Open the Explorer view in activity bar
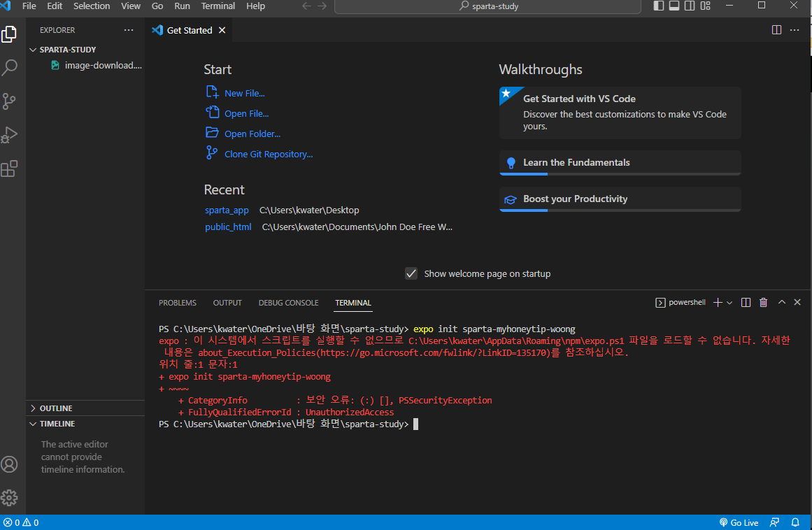The width and height of the screenshot is (812, 530). (x=9, y=35)
